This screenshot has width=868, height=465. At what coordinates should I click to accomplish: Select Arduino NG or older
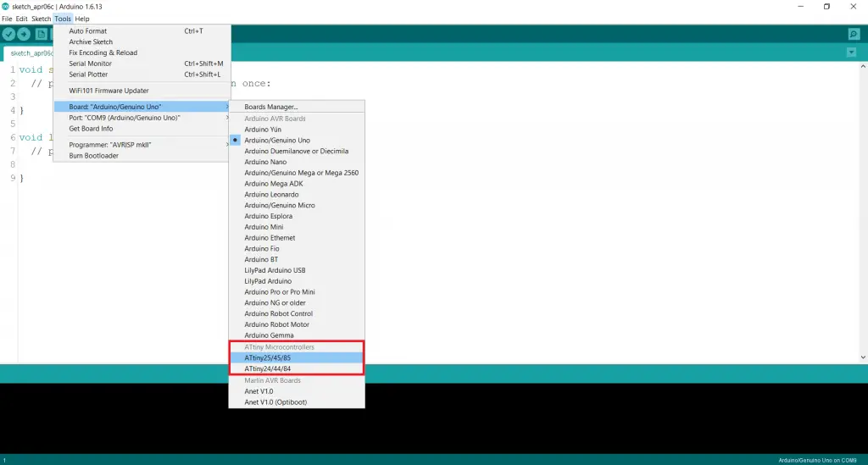tap(297, 303)
